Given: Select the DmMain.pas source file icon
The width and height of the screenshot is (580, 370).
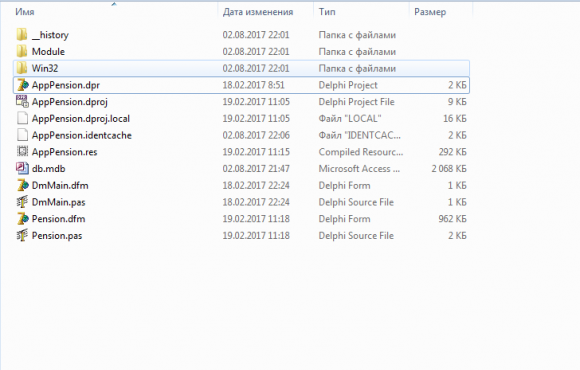Looking at the screenshot, I should 22,202.
